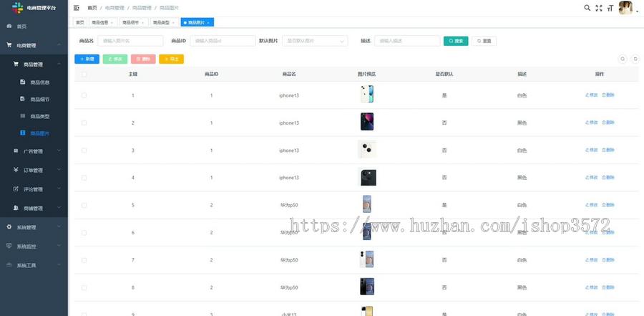Image resolution: width=644 pixels, height=316 pixels.
Task: Click 修改 link in row 1
Action: point(592,95)
